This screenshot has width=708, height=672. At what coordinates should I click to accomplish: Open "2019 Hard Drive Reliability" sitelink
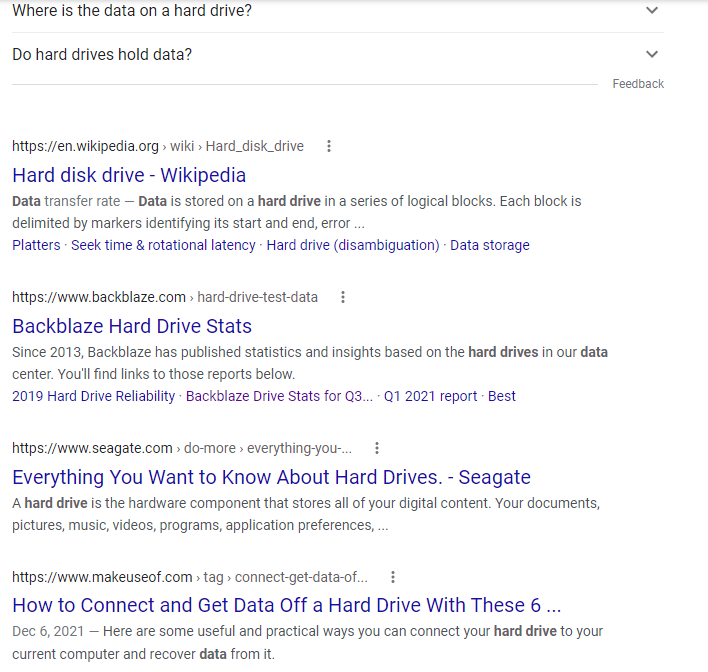point(93,396)
